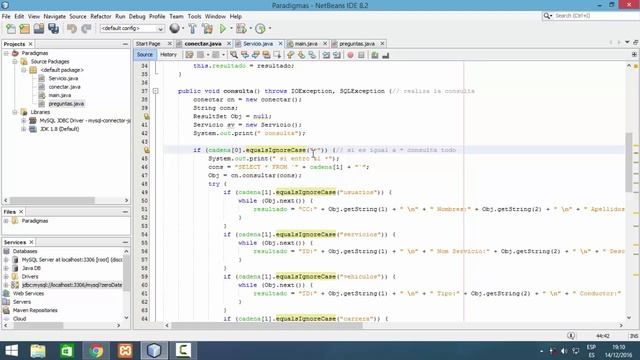Collapse the consulta method fold marker
Screen dimensions: 640x360
pyautogui.click(x=156, y=91)
